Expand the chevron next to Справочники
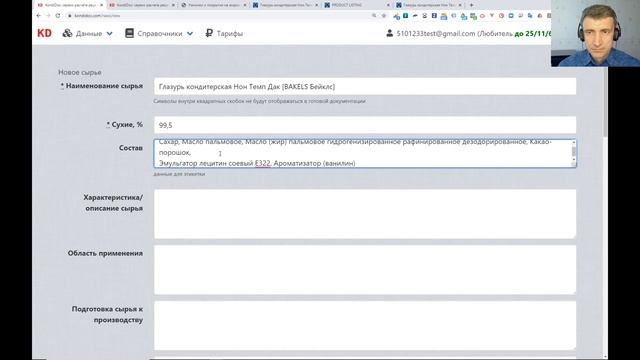This screenshot has height=360, width=640. click(x=190, y=34)
